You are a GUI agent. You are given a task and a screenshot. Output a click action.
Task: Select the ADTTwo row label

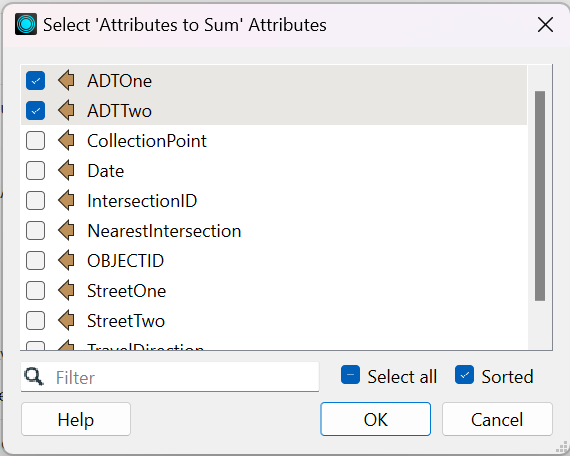click(x=119, y=111)
